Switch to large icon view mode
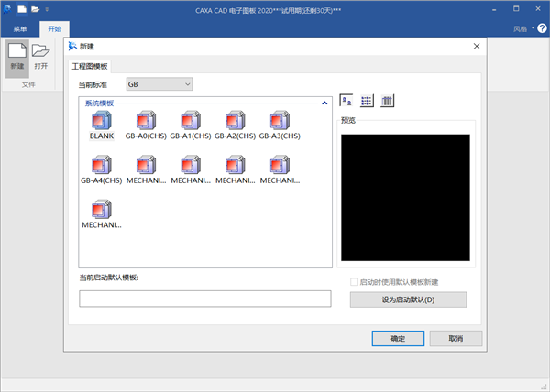Viewport: 550px width, 392px height. pyautogui.click(x=346, y=101)
